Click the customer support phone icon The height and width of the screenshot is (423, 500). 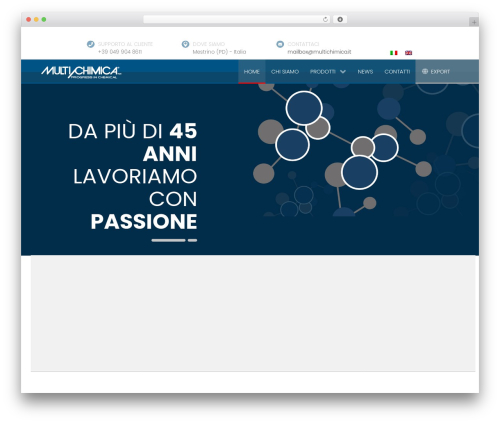[x=90, y=44]
